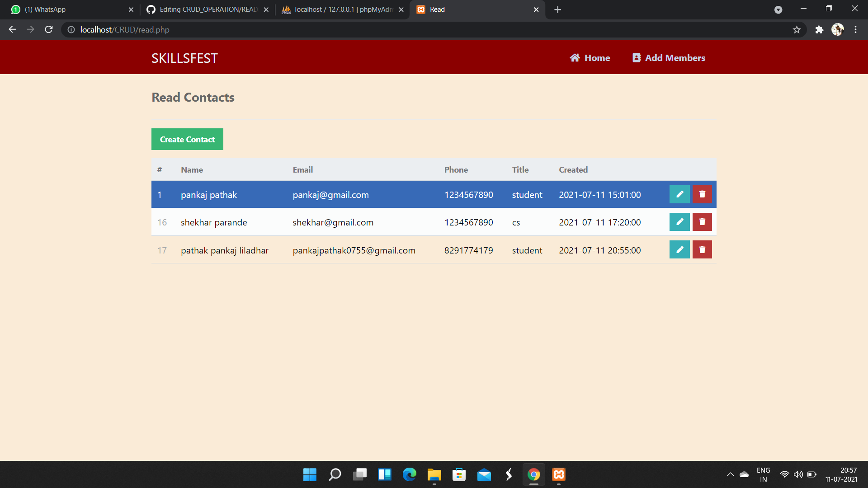Viewport: 868px width, 488px height.
Task: Click edit pencil for shekhar parande
Action: pos(679,222)
